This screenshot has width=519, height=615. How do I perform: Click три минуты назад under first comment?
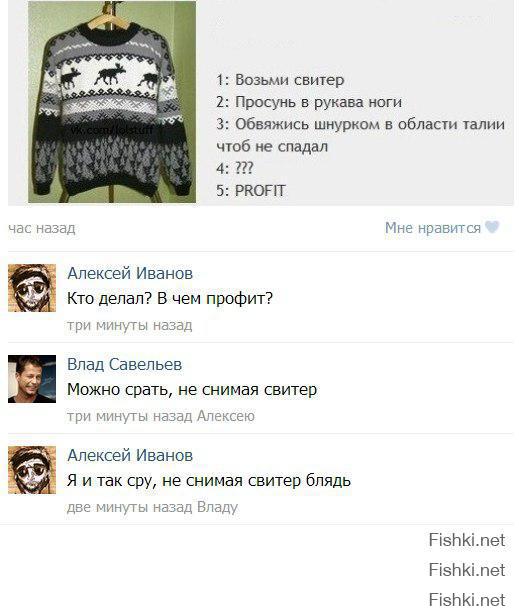pos(129,325)
